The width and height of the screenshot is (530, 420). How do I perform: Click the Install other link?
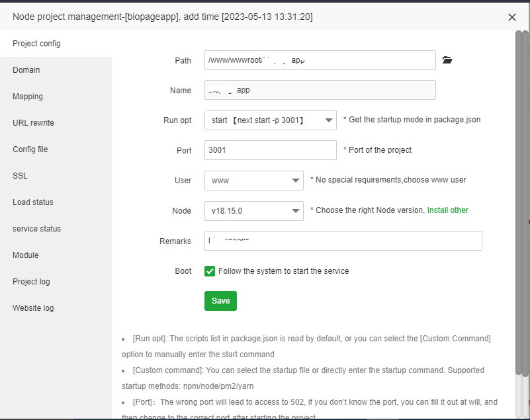click(447, 210)
